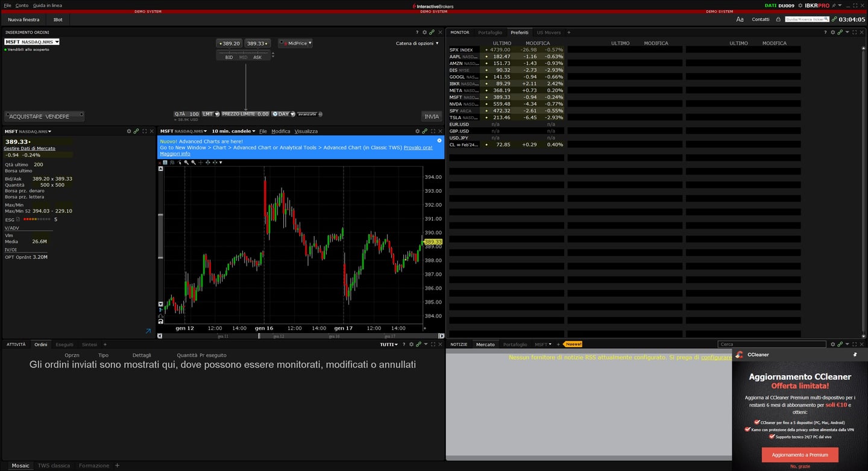
Task: Open Contatti in the top bar
Action: 761,19
